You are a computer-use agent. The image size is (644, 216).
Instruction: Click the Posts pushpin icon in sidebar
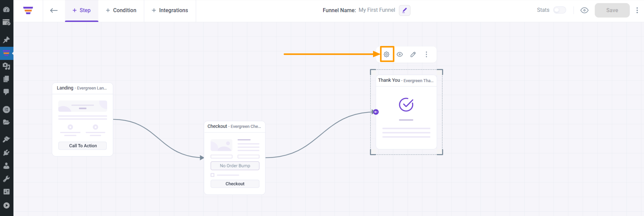[6, 40]
